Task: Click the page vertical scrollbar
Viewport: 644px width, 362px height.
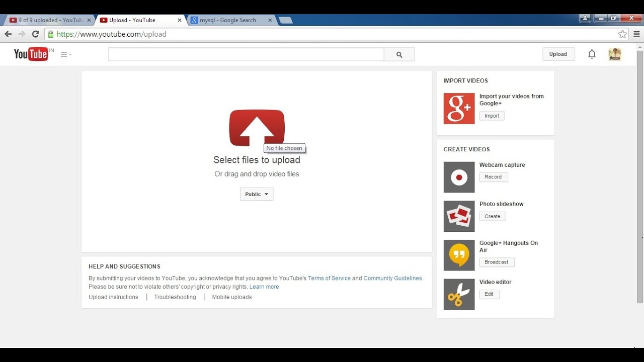Action: 640,177
